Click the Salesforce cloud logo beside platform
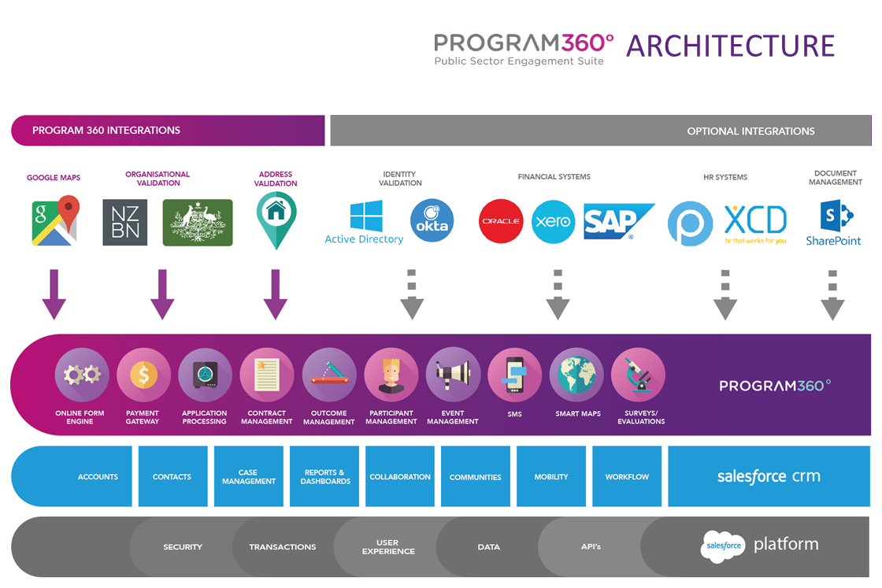Screen dimensions: 882x588 click(x=723, y=545)
